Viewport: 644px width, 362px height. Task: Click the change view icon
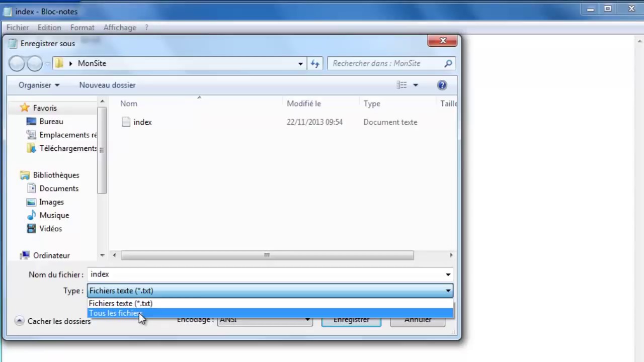pyautogui.click(x=401, y=85)
